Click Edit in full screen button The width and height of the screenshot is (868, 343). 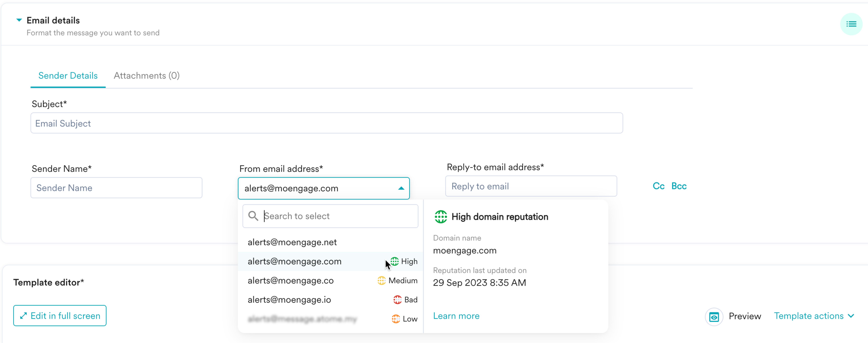[60, 315]
